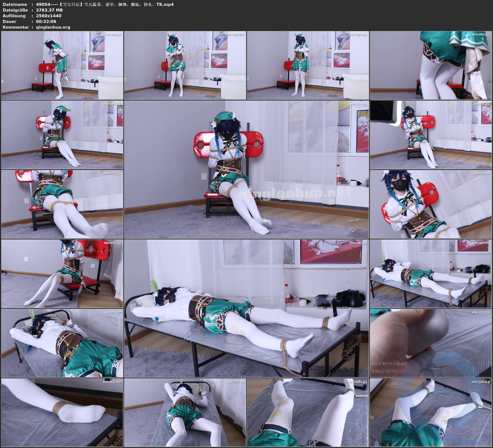This screenshot has width=493, height=448.
Task: Click the thumbnail marked 00:11:49
Action: [431, 135]
